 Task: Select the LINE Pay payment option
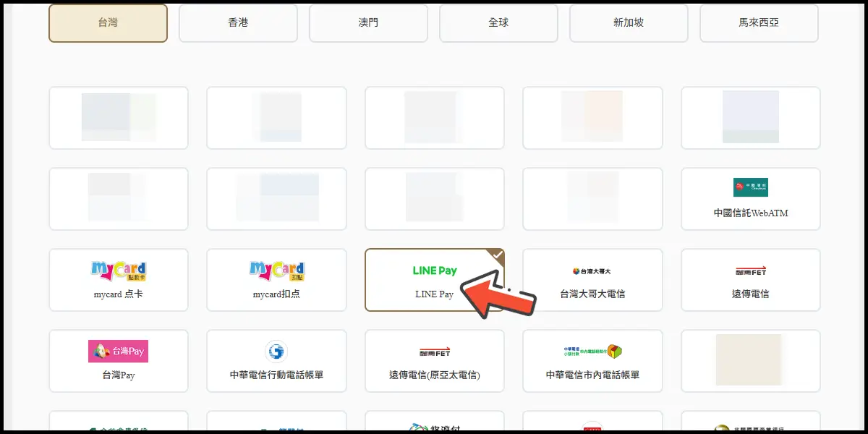click(x=434, y=280)
